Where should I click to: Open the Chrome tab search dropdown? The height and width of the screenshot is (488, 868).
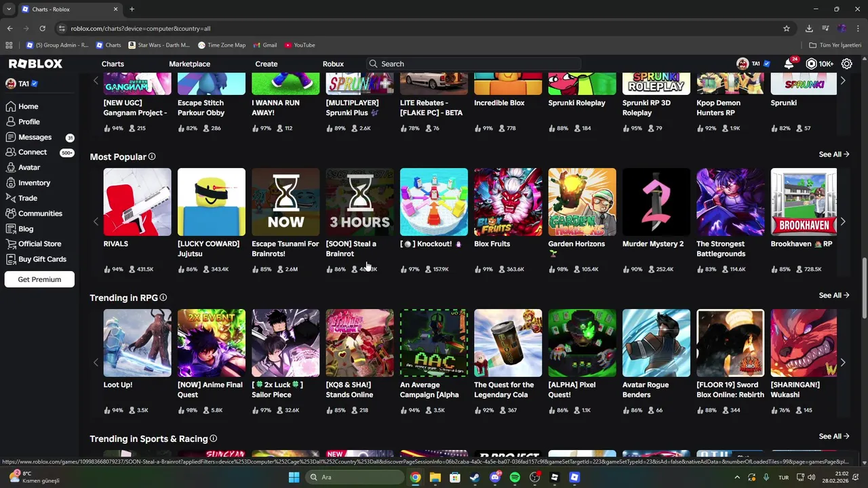(9, 9)
